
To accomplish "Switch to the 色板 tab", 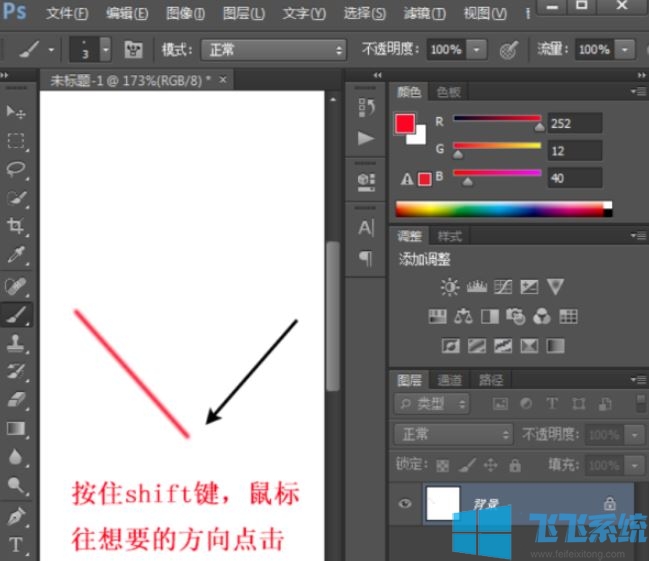I will click(449, 92).
